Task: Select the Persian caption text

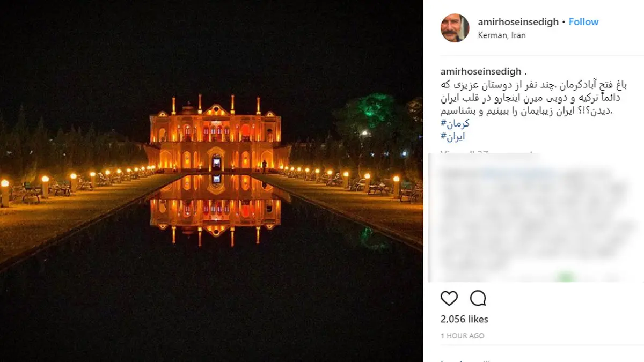Action: 534,98
